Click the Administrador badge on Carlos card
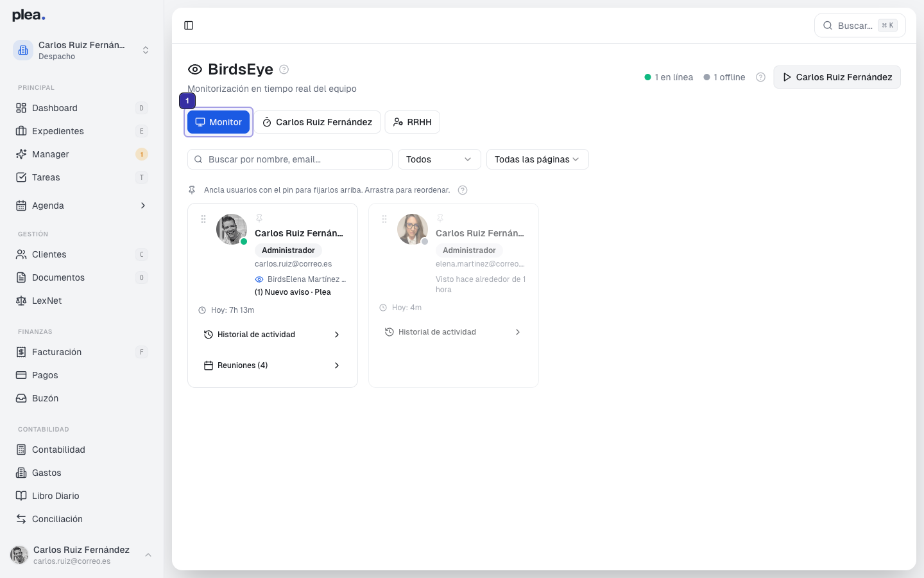 288,250
